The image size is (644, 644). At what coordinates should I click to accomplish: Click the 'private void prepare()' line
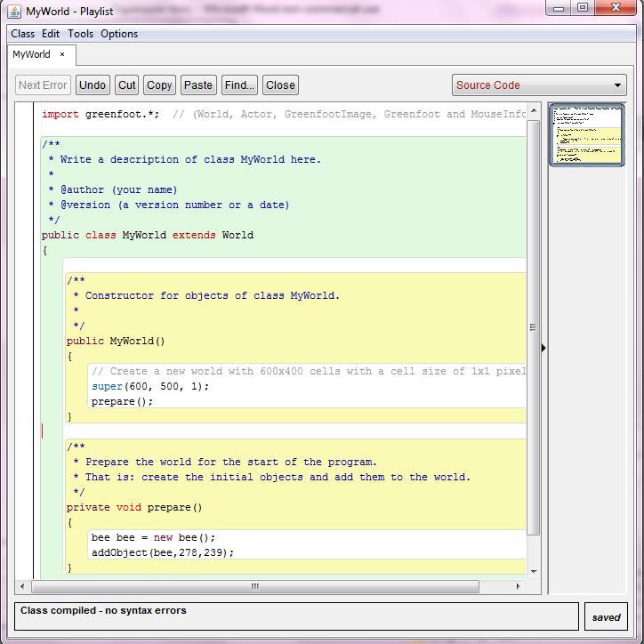tap(134, 507)
